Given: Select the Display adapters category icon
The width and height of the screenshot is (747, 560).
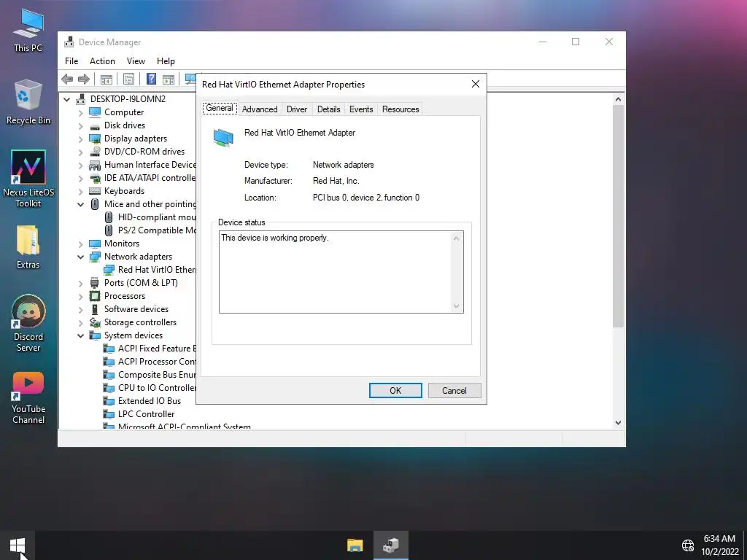Looking at the screenshot, I should (x=95, y=139).
